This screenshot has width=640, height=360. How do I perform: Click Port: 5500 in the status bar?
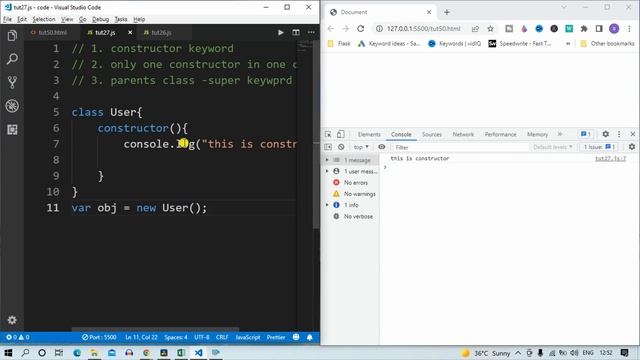tap(99, 337)
